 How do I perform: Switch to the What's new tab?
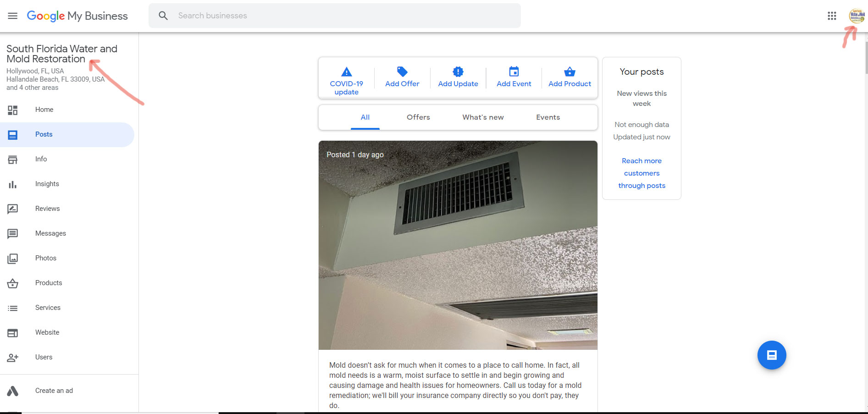click(x=483, y=117)
